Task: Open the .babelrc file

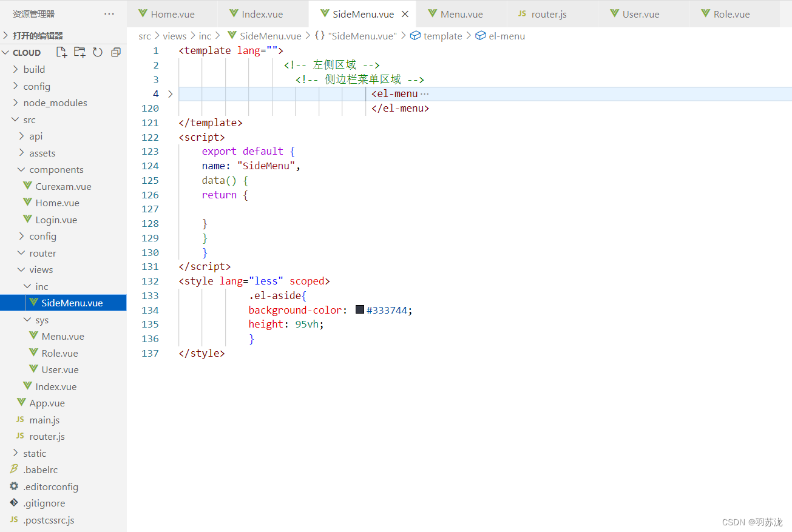Action: [x=63, y=470]
